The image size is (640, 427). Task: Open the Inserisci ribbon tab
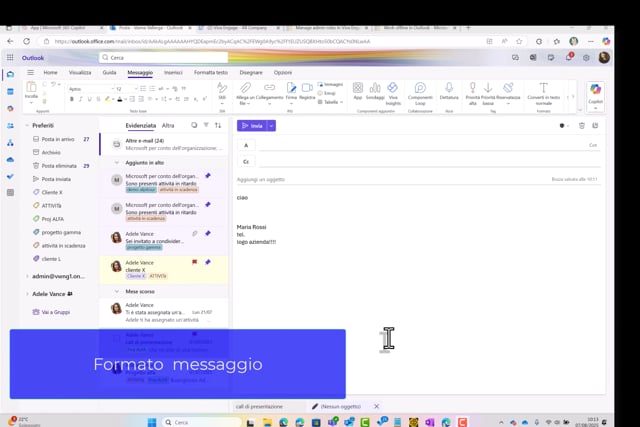[x=173, y=72]
